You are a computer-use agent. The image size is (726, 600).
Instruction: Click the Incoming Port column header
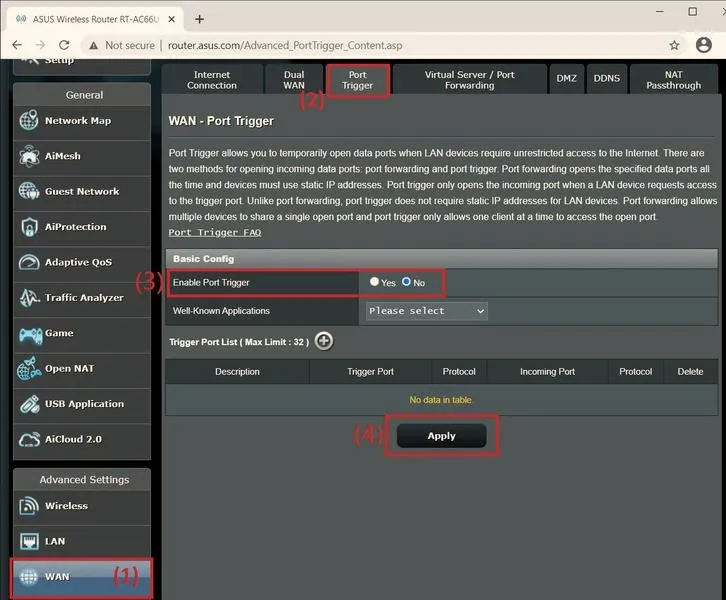[547, 372]
